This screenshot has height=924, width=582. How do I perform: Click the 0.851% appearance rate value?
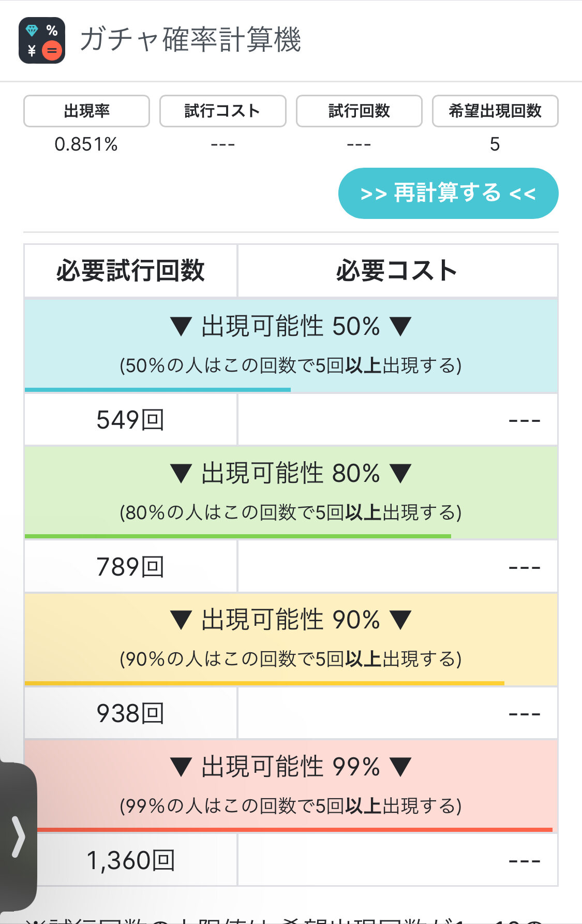(86, 144)
